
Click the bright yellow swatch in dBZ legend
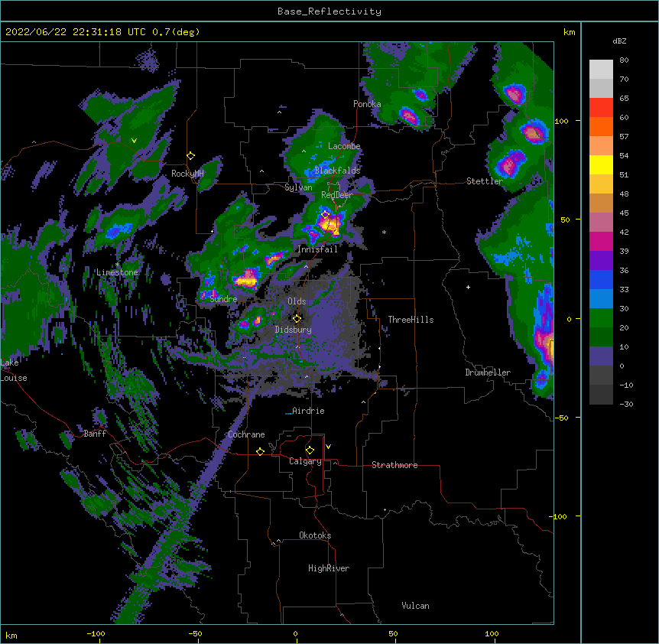[x=601, y=164]
